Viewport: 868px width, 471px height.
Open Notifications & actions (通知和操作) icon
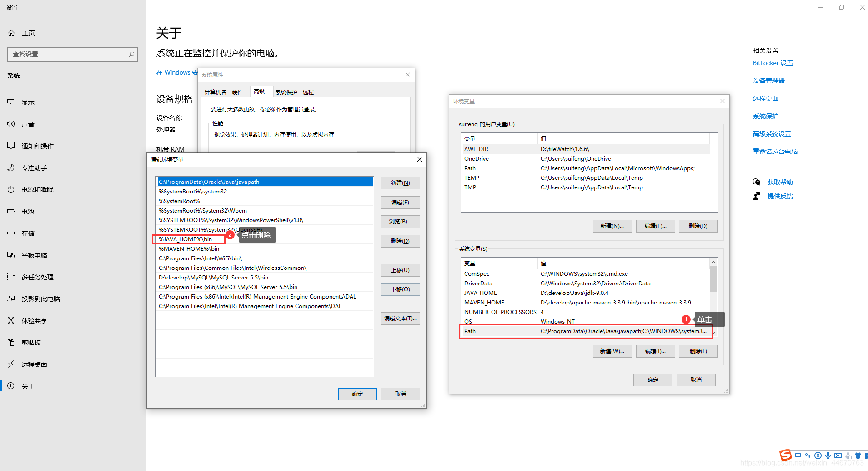click(x=11, y=146)
